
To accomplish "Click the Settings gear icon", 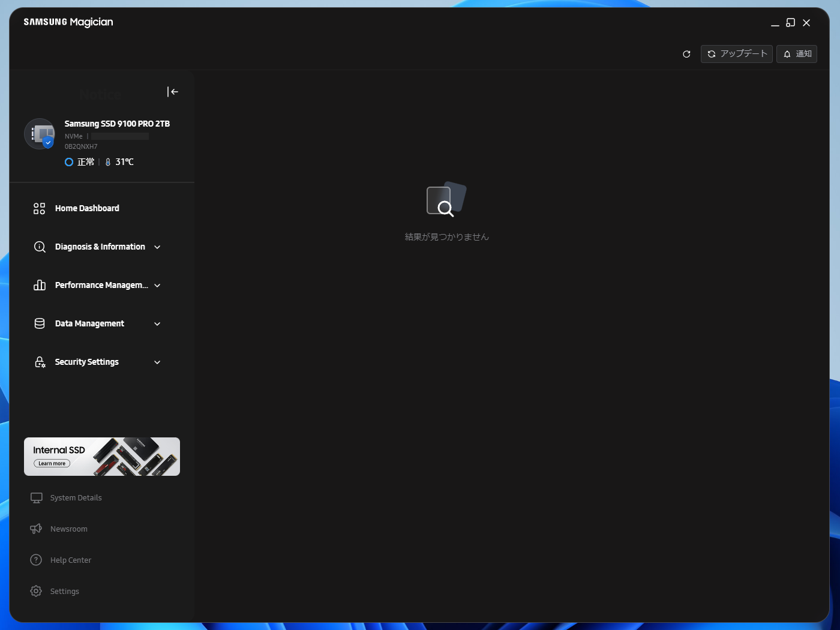I will pos(36,591).
